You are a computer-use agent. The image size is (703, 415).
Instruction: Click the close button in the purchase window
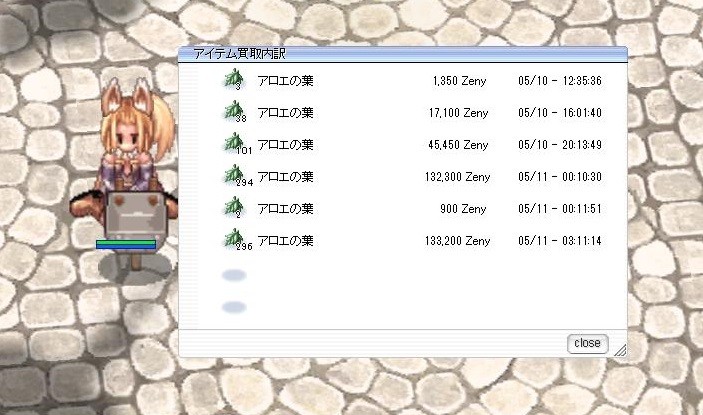[x=587, y=343]
